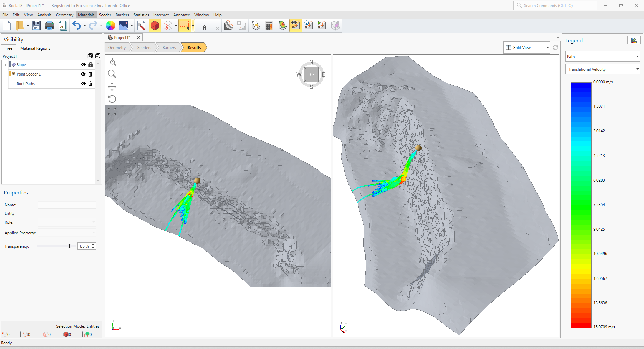
Task: Click the lock selection icon
Action: click(202, 26)
